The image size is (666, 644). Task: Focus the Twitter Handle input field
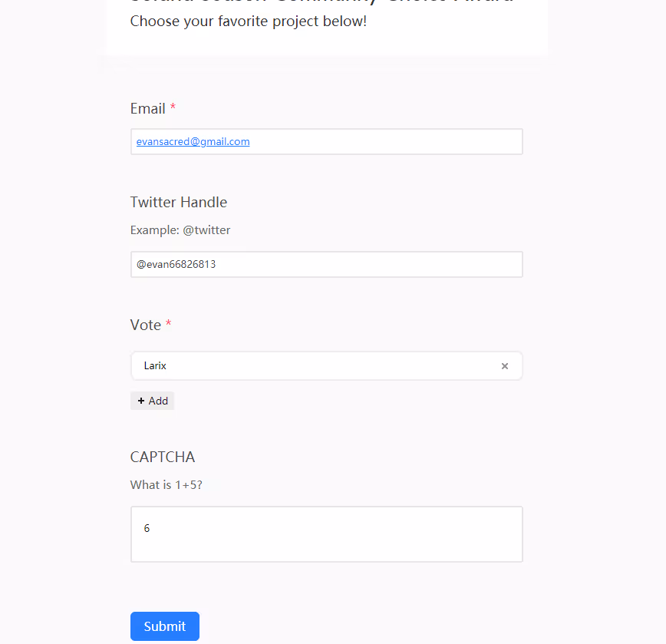pyautogui.click(x=327, y=264)
